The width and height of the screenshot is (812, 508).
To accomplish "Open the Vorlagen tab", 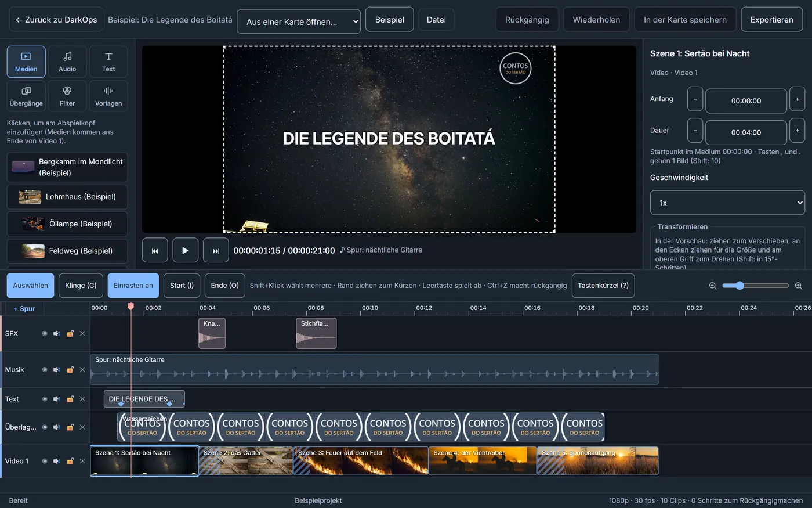I will [x=108, y=96].
